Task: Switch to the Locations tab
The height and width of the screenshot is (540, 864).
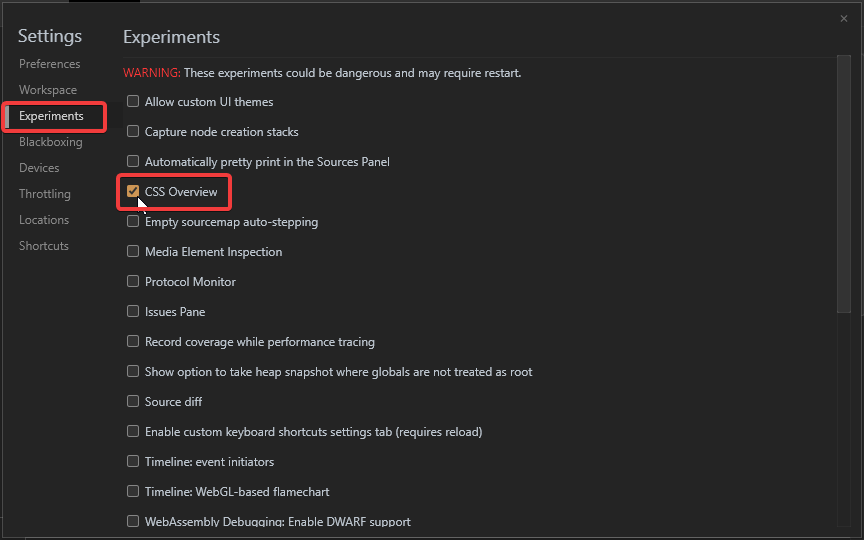Action: 44,220
